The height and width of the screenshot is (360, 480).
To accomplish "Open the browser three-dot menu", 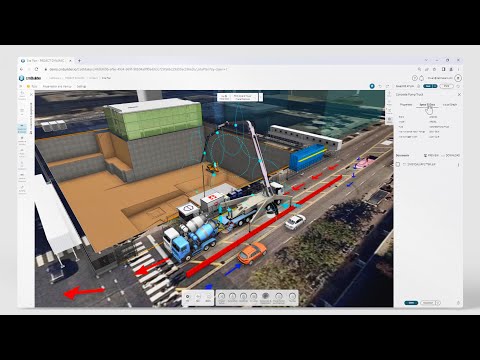I will (458, 69).
